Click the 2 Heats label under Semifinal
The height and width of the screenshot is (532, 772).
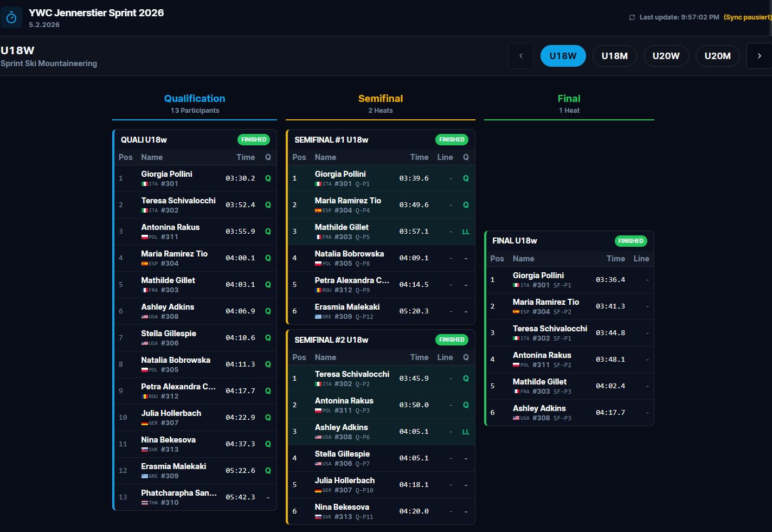coord(381,111)
